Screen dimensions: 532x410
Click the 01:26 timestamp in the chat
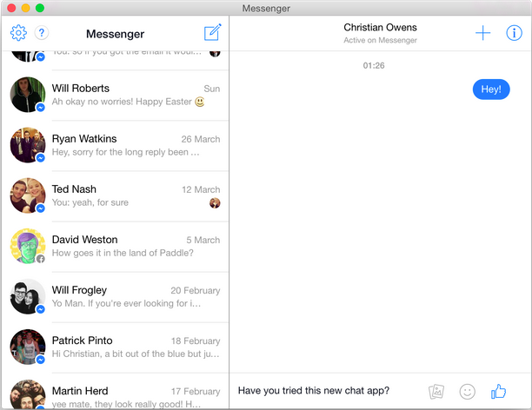374,66
